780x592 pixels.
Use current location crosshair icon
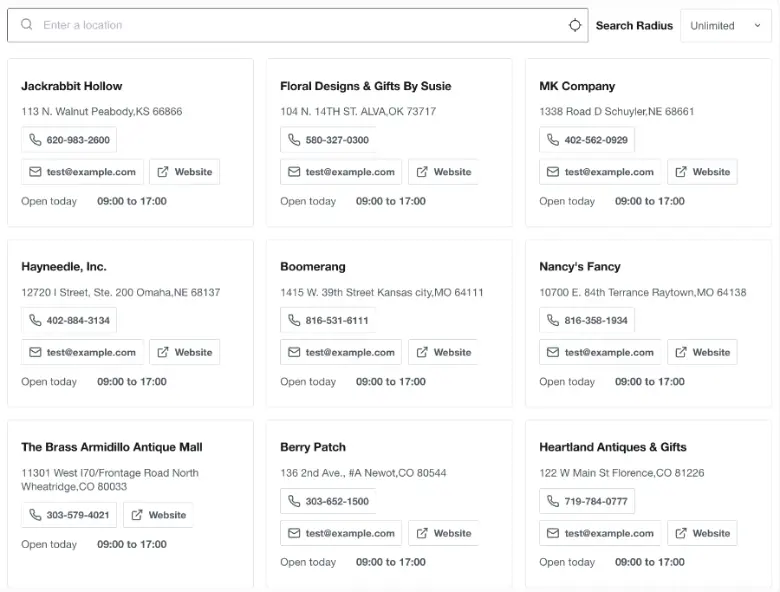(575, 25)
